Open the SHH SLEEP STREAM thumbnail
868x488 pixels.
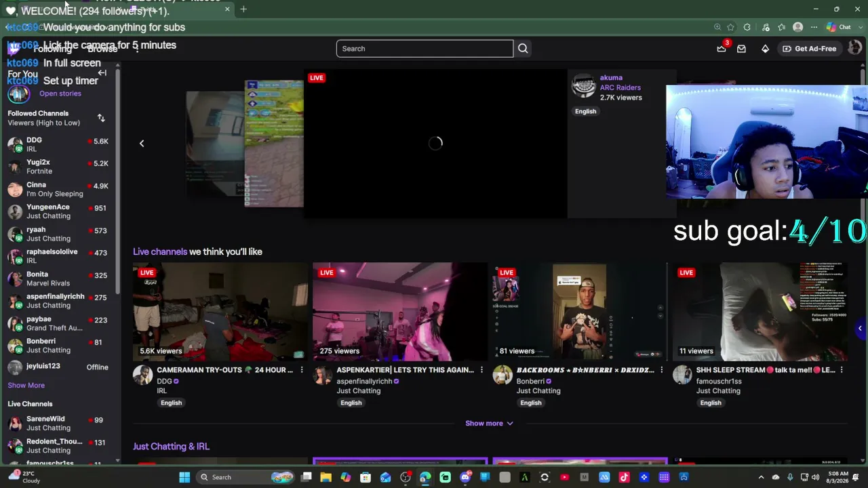tap(759, 312)
